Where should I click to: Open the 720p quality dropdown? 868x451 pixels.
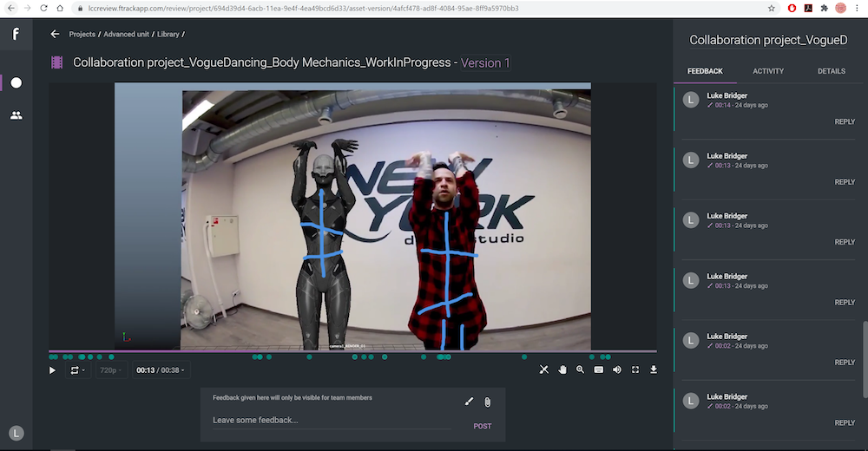point(111,370)
